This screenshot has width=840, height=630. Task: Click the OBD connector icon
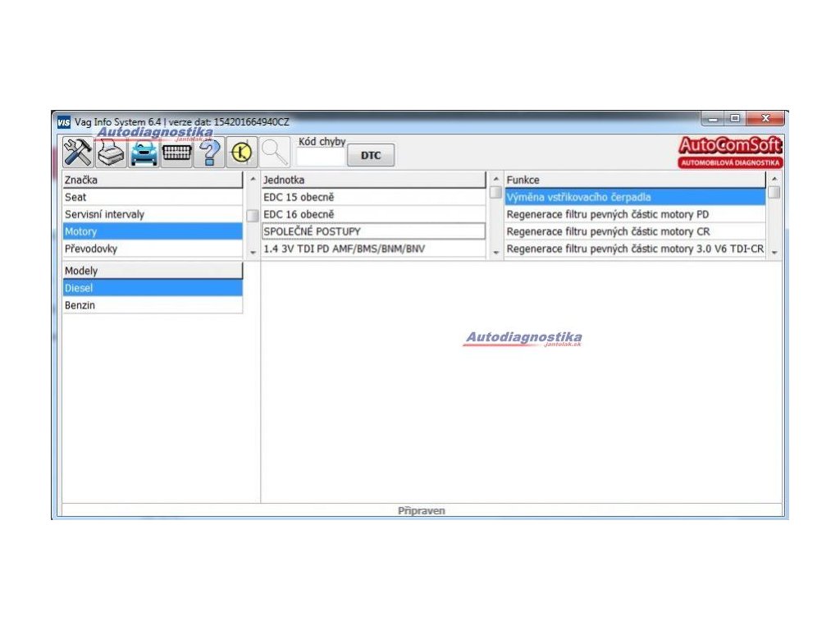coord(176,153)
